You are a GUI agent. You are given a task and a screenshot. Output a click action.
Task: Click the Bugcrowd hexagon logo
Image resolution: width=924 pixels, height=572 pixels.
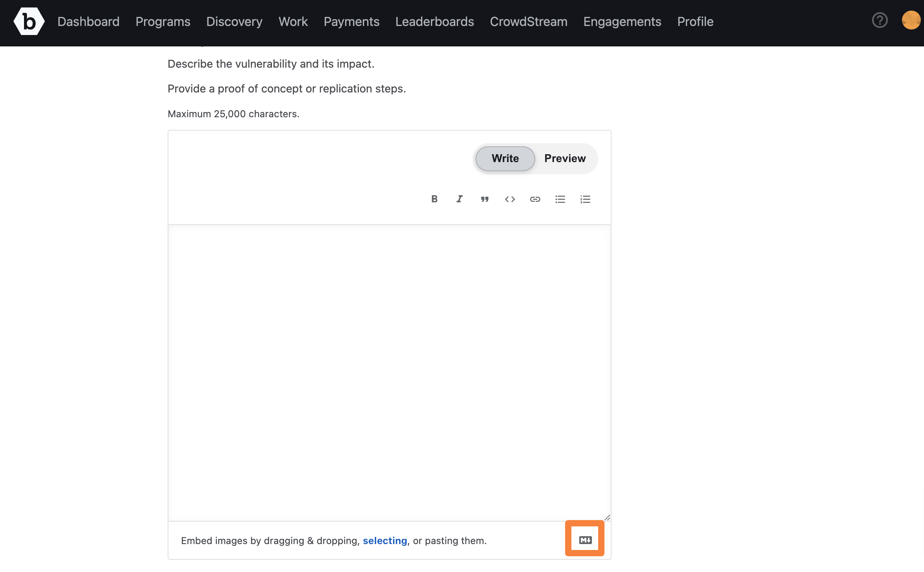point(28,22)
